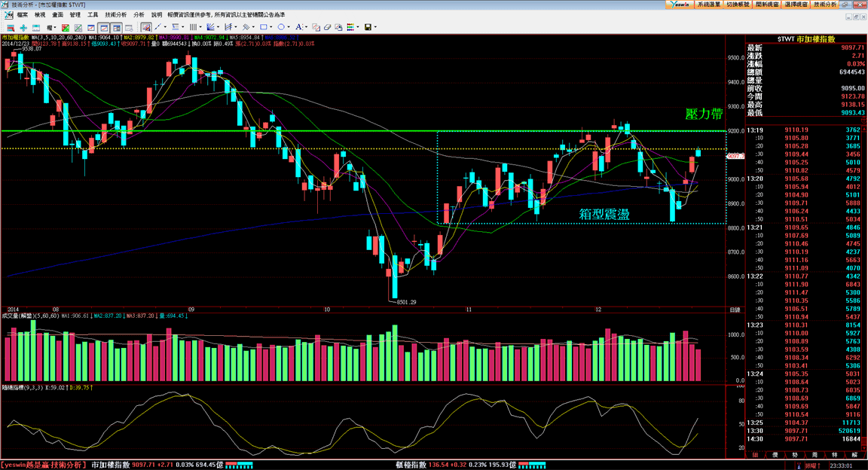
Task: Toggle the split chart layout button
Action: click(116, 27)
